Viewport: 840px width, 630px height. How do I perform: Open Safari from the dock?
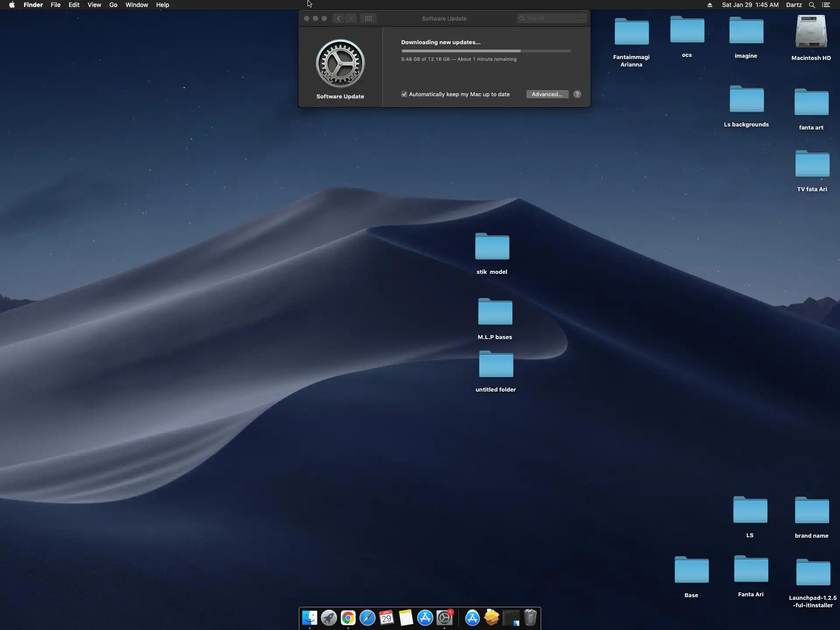[367, 617]
